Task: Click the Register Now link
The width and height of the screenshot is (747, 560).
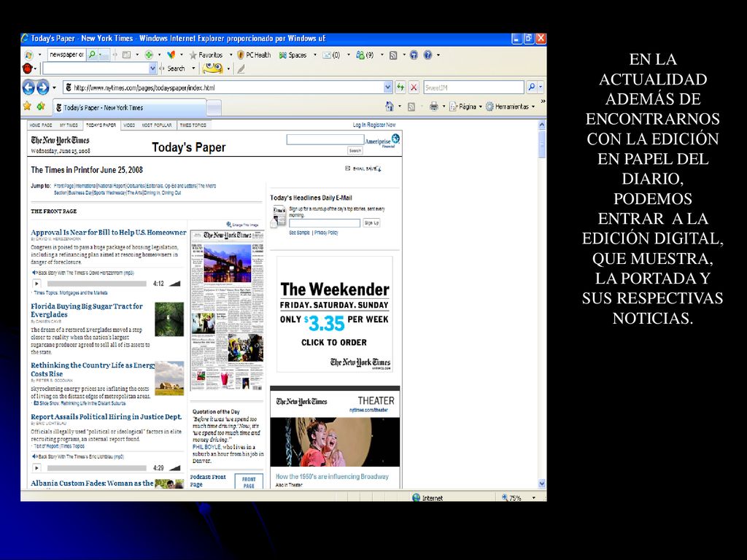Action: coord(382,125)
